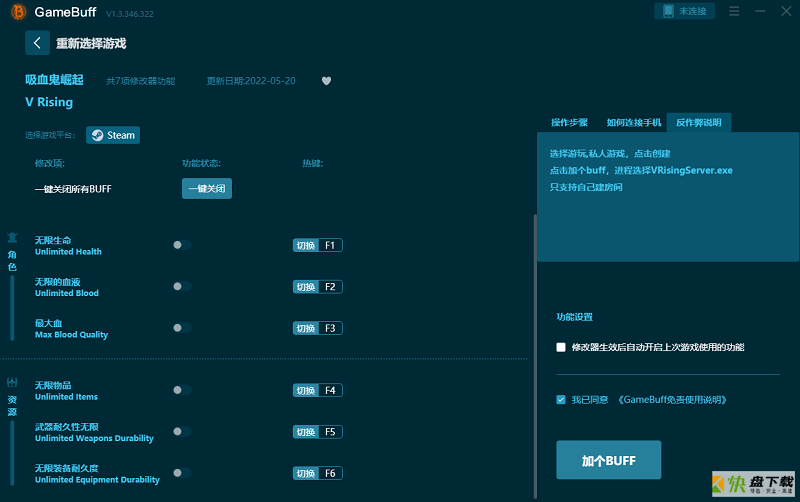Switch to the 操作步骤 tab
The width and height of the screenshot is (800, 502).
click(569, 122)
